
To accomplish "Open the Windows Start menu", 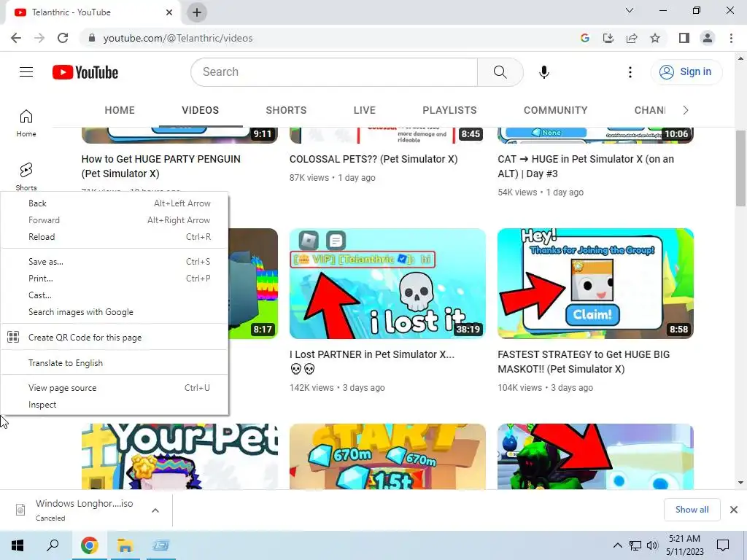I will coord(18,545).
